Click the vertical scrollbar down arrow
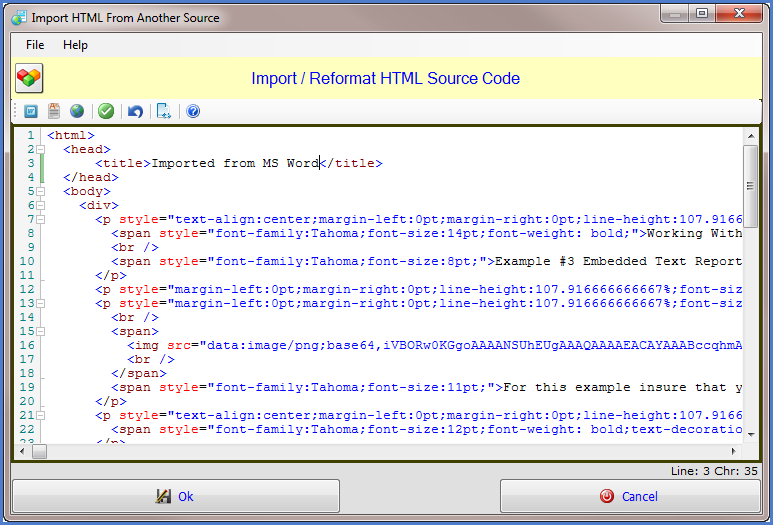The image size is (773, 525). tap(751, 435)
